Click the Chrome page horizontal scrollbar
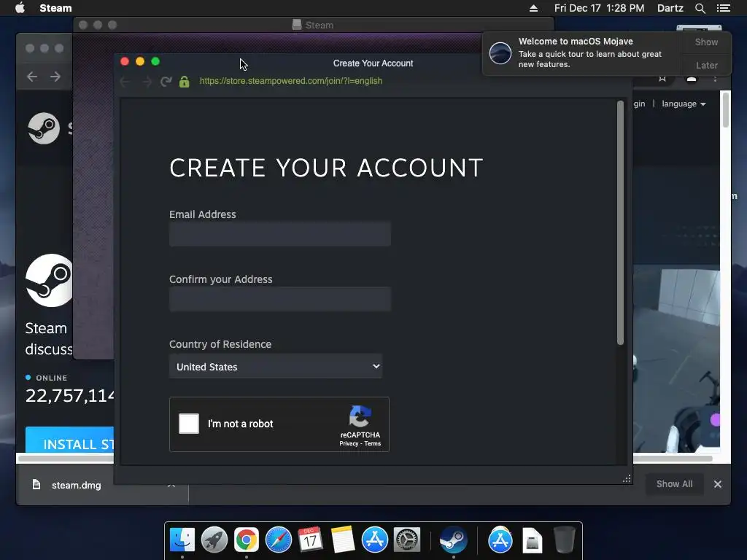This screenshot has width=747, height=560. 365,459
